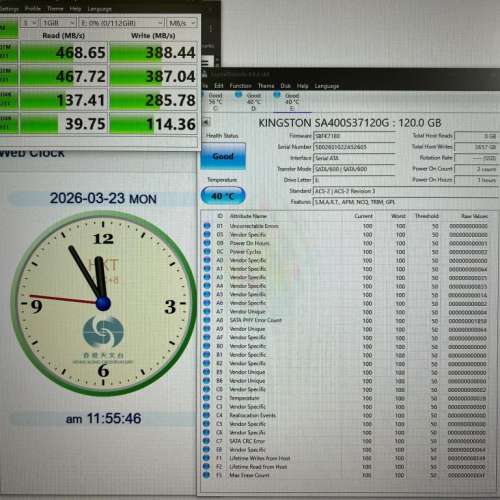This screenshot has width=500, height=500.
Task: Click the Firmware value field
Action: [x=354, y=136]
